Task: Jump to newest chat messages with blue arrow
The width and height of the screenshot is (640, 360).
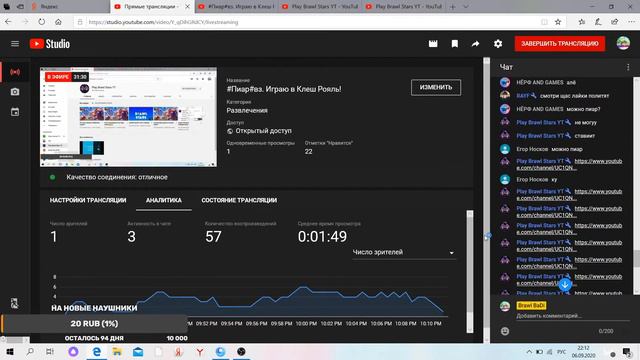Action: (565, 284)
